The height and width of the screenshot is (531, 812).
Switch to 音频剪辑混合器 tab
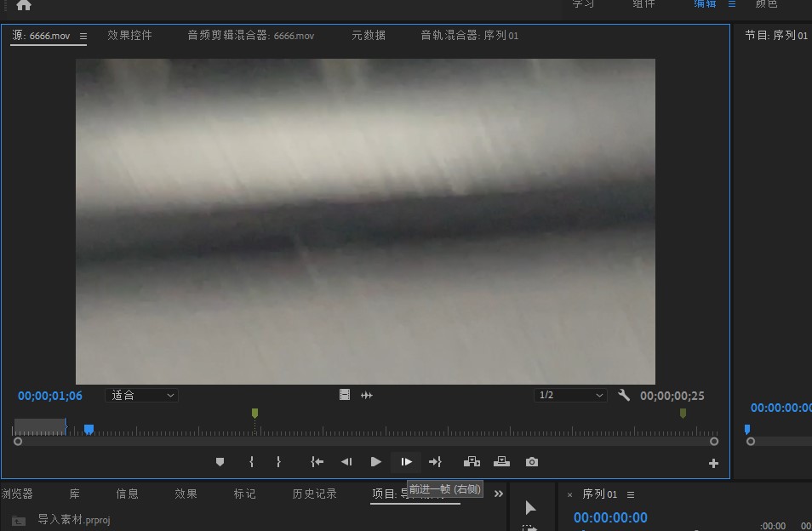250,35
